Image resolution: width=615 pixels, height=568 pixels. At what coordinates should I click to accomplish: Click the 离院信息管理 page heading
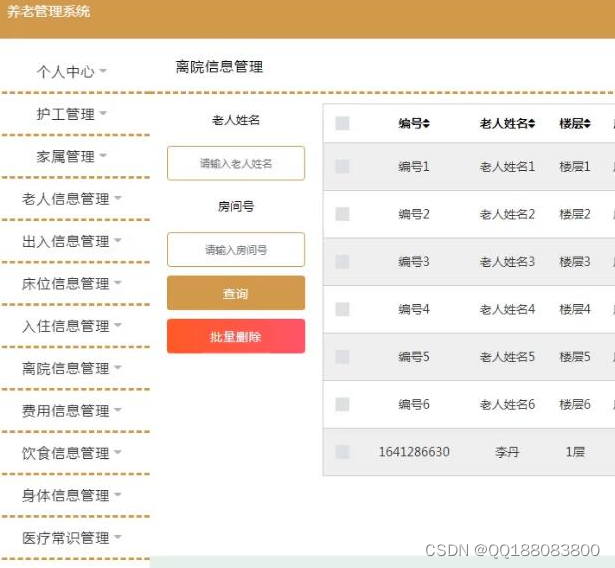219,67
